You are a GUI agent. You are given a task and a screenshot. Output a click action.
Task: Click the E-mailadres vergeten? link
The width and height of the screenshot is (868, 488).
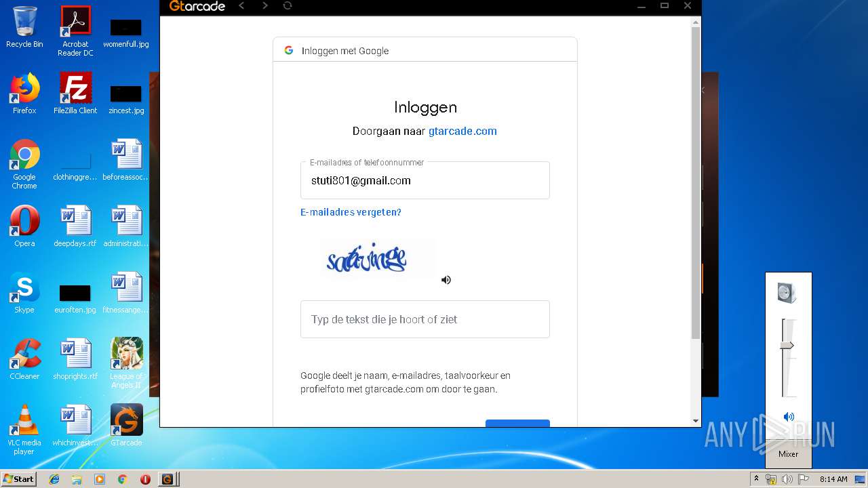tap(351, 212)
